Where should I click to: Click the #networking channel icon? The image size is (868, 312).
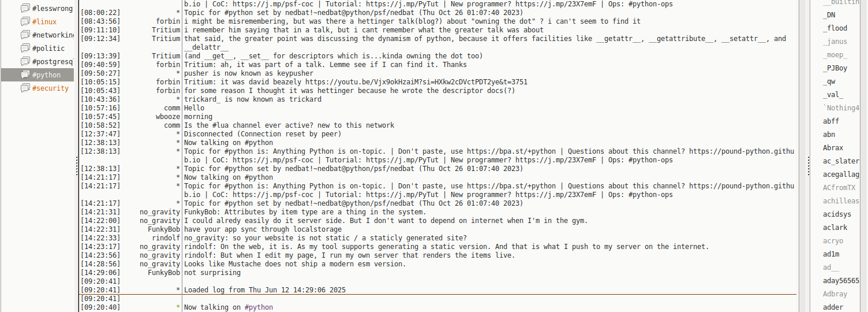click(25, 35)
